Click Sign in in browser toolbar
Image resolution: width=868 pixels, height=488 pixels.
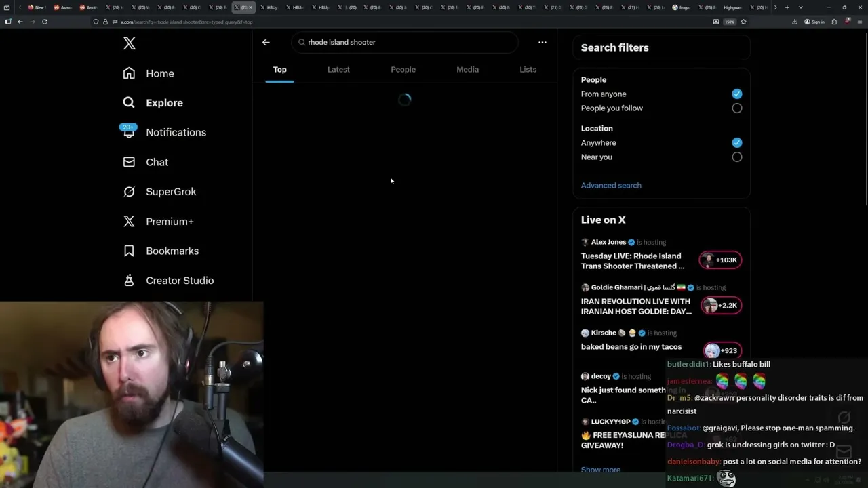coord(814,22)
